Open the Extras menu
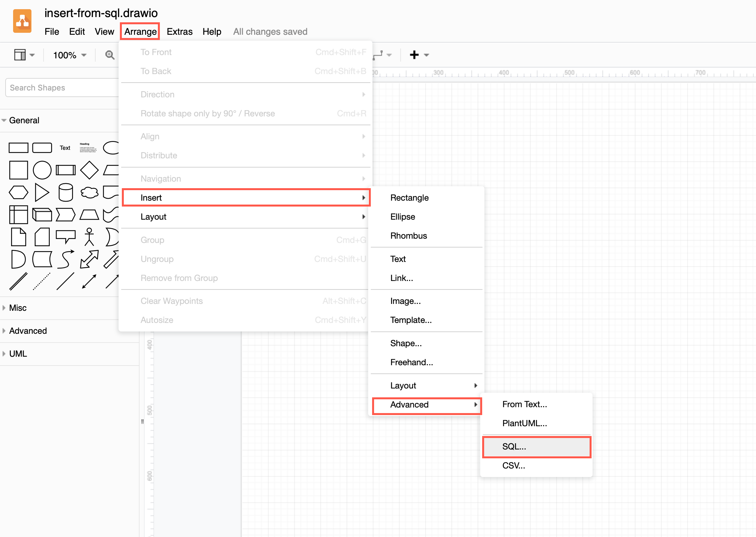 180,31
